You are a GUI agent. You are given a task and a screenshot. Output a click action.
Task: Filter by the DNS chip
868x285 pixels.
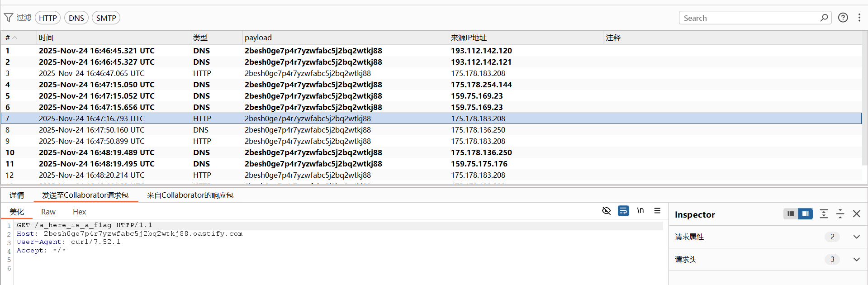click(x=76, y=18)
